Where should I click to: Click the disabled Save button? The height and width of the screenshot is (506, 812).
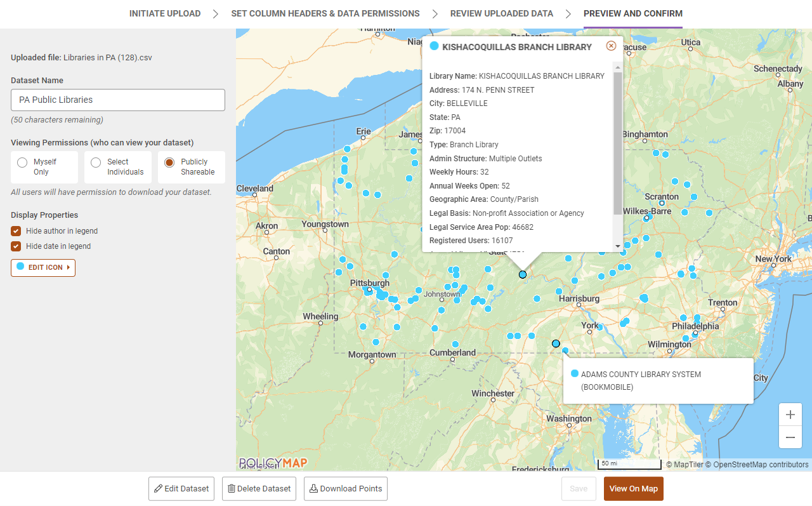579,489
